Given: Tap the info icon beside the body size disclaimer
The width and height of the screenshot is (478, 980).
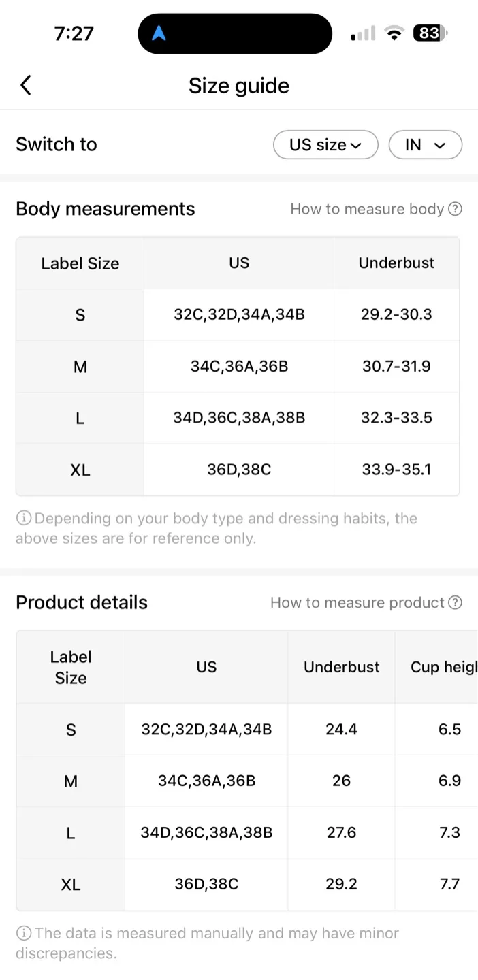Looking at the screenshot, I should [23, 518].
